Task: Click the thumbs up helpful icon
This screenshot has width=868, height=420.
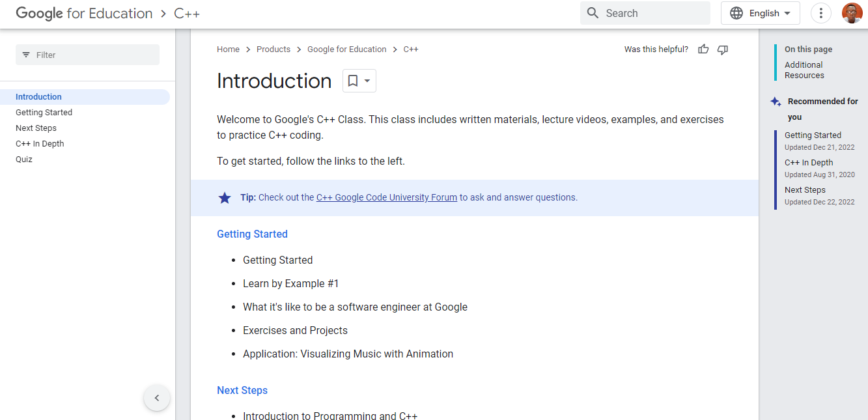Action: [703, 49]
